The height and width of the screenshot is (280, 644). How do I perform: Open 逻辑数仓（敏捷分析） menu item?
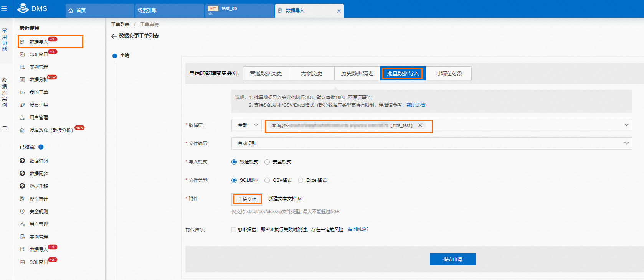51,130
